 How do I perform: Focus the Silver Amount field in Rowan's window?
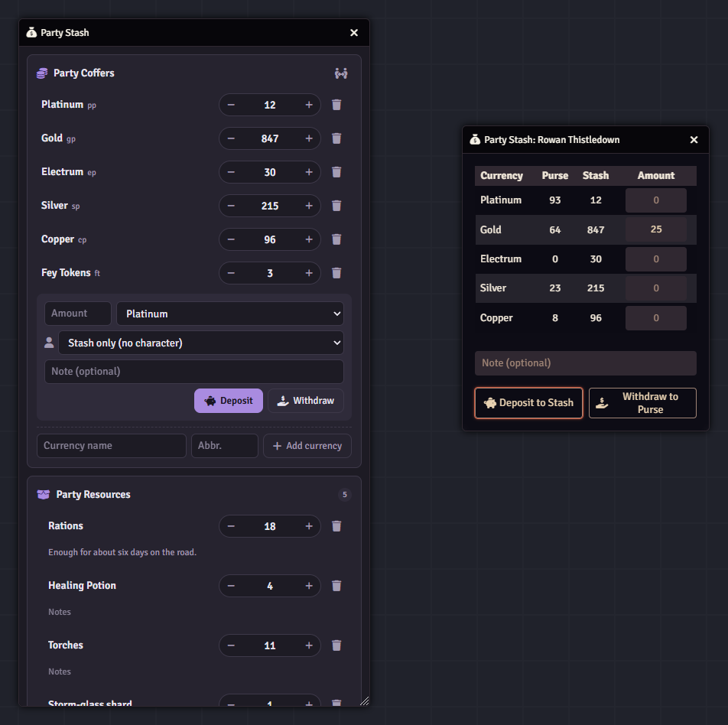pos(656,288)
